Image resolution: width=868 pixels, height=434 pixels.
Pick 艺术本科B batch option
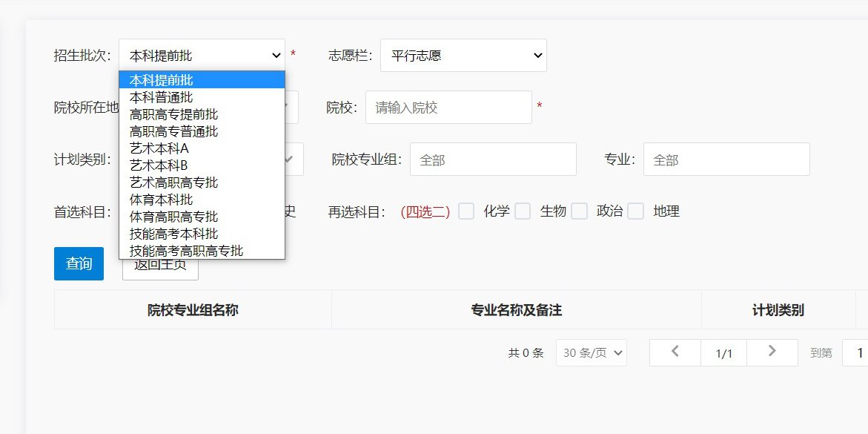pos(202,165)
